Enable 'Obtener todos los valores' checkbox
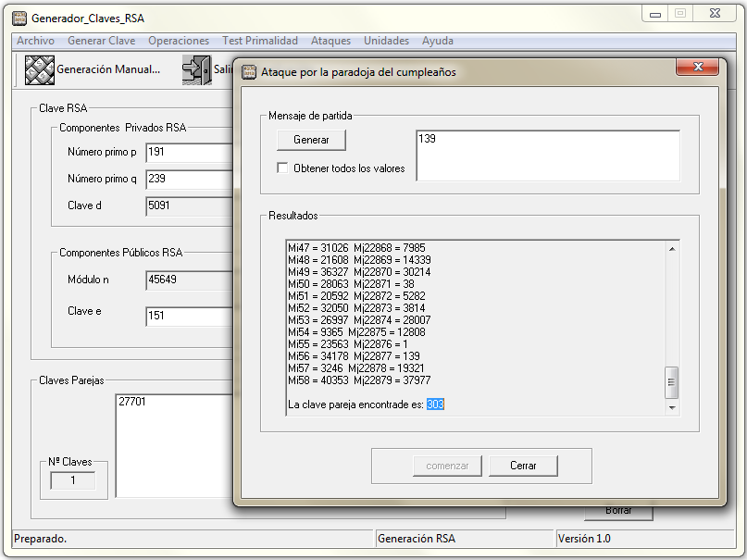 [283, 168]
